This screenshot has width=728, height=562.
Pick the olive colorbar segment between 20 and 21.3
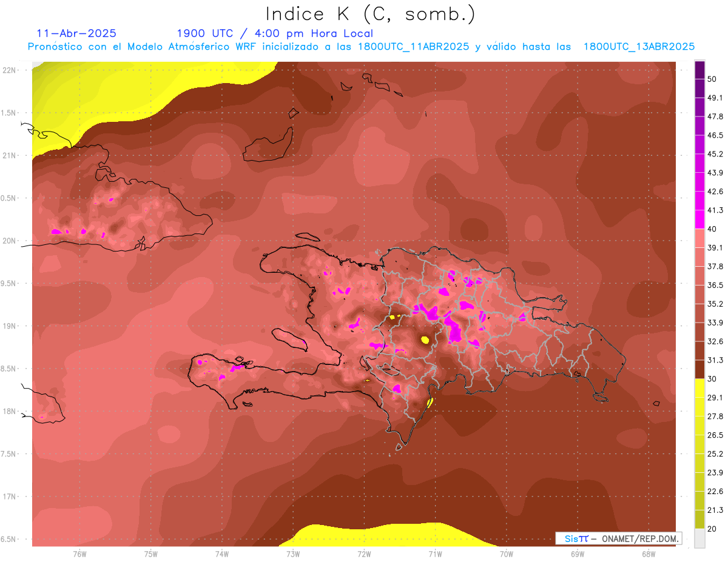[699, 519]
